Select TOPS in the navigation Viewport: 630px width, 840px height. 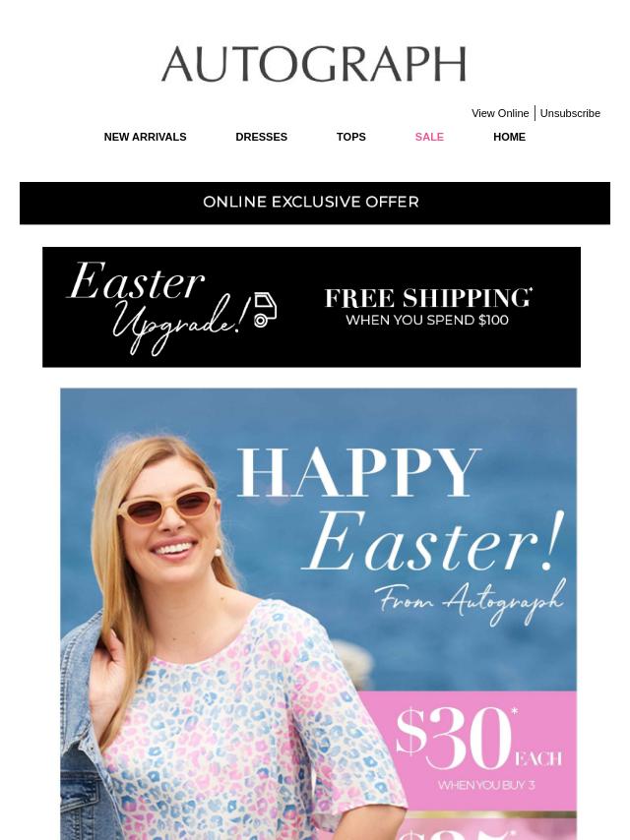350,137
